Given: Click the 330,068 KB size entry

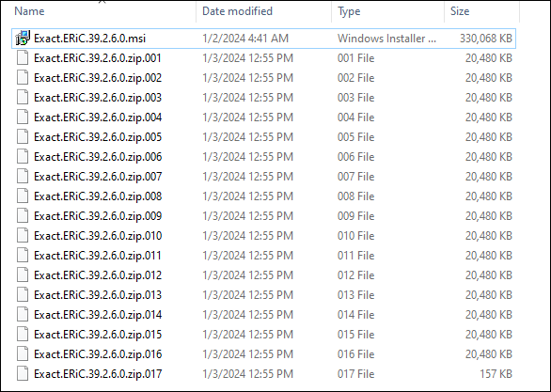Looking at the screenshot, I should [486, 39].
